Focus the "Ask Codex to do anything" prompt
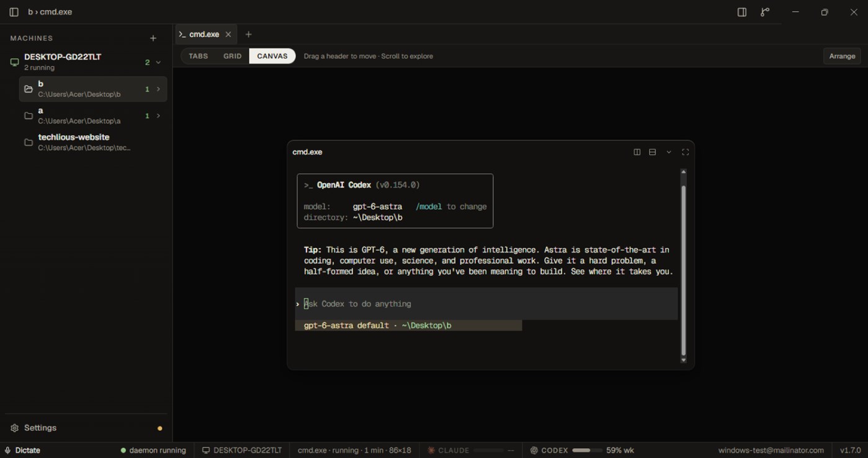 coord(486,303)
